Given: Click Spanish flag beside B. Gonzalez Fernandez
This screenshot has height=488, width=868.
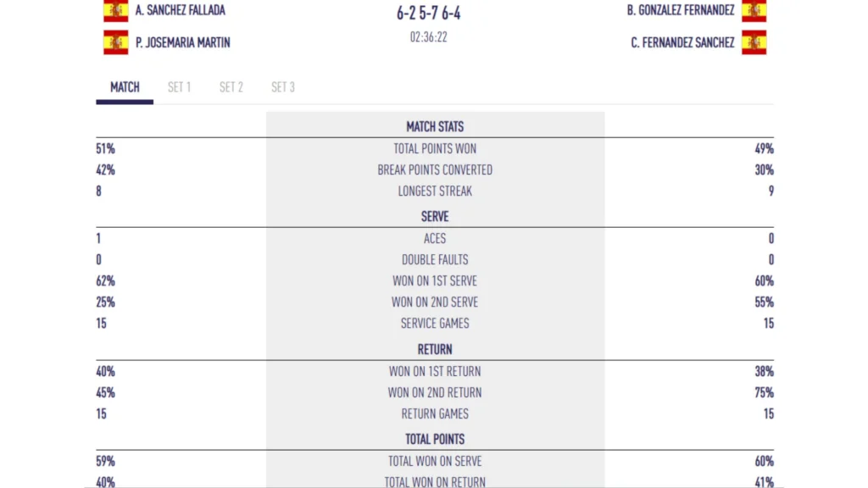Looking at the screenshot, I should point(754,11).
